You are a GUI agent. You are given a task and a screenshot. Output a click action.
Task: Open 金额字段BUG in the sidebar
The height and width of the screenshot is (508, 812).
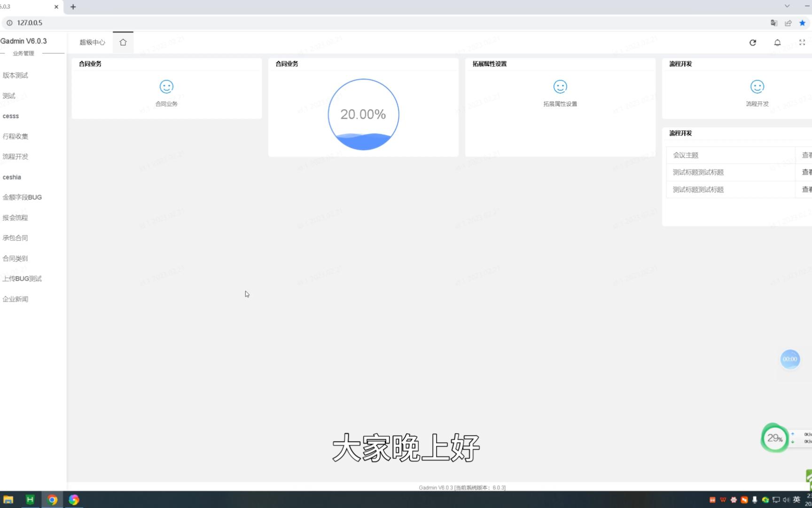point(22,197)
